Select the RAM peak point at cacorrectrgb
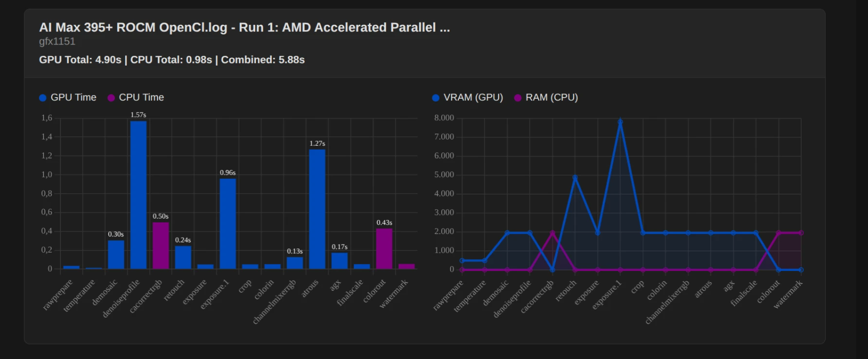The image size is (868, 359). pyautogui.click(x=552, y=233)
